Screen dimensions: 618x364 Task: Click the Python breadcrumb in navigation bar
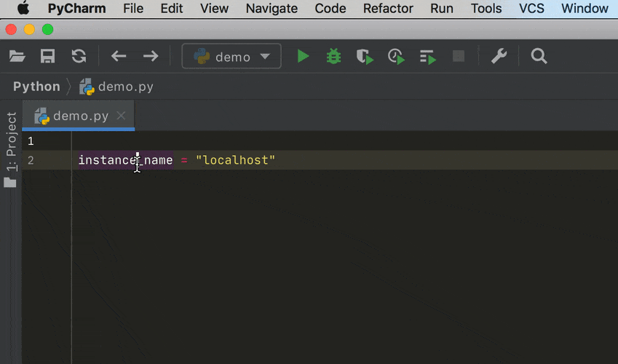[36, 87]
